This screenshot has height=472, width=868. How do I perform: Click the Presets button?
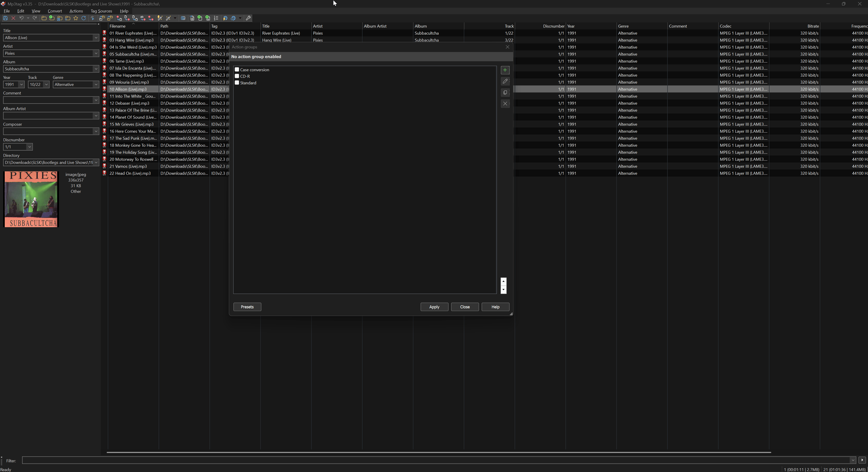coord(247,307)
